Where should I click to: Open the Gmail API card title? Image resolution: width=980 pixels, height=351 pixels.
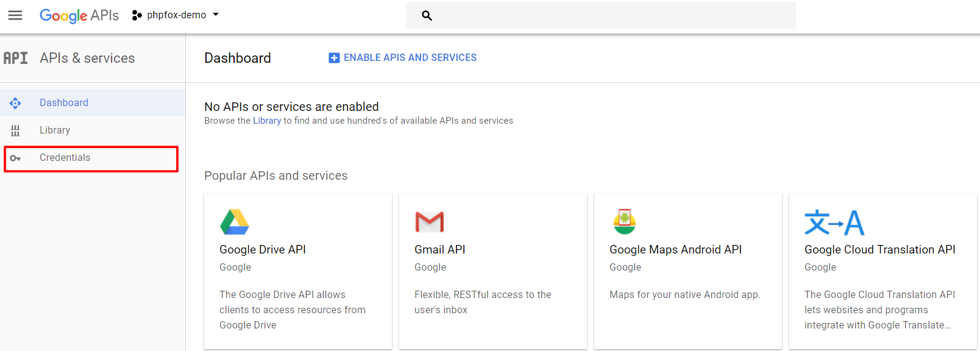tap(439, 250)
